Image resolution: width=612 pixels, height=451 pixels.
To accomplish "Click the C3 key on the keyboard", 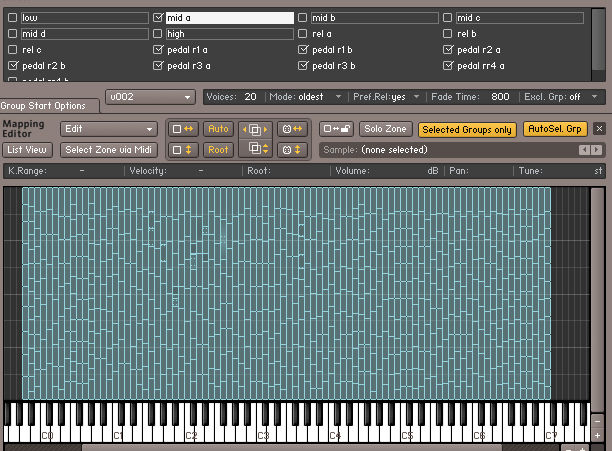I will [x=263, y=435].
